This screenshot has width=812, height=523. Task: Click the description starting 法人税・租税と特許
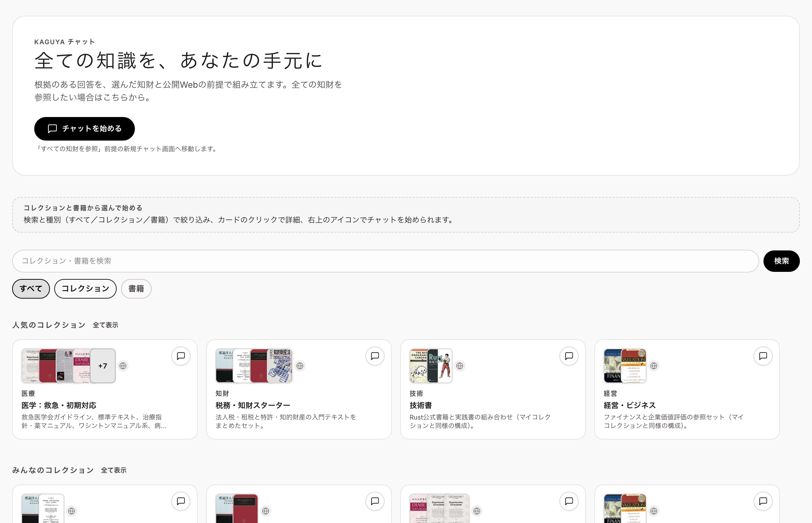tap(286, 421)
